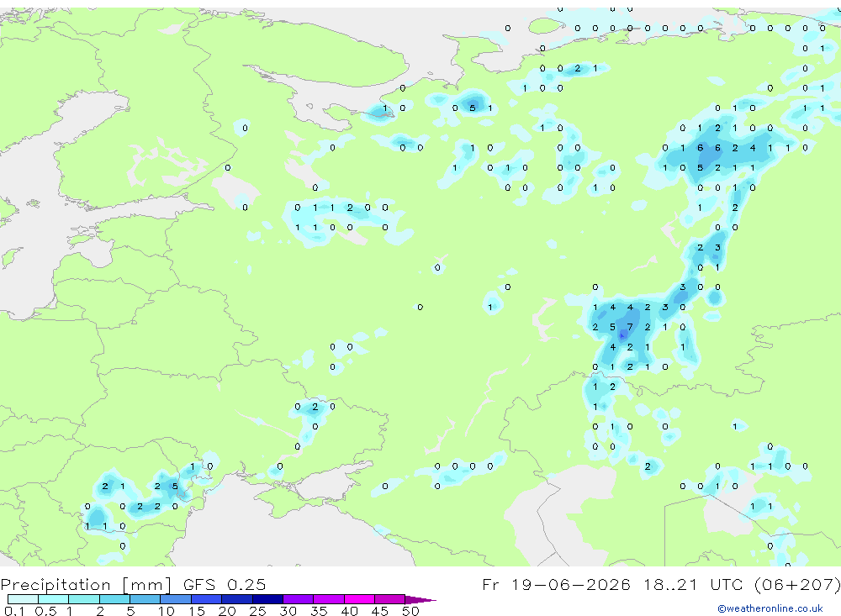Screen dimensions: 841x616
Task: Pick the 1–2 mm legend swatch
Action: (x=84, y=599)
